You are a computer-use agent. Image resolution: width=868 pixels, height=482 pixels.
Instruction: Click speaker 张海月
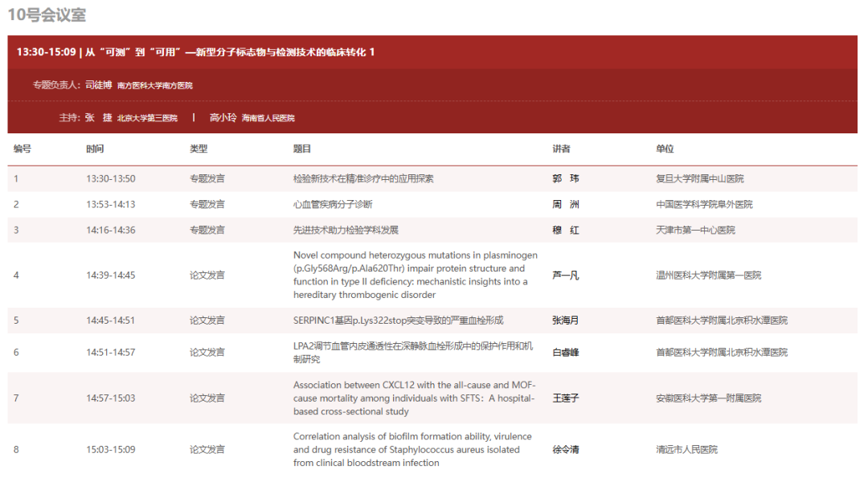[566, 321]
